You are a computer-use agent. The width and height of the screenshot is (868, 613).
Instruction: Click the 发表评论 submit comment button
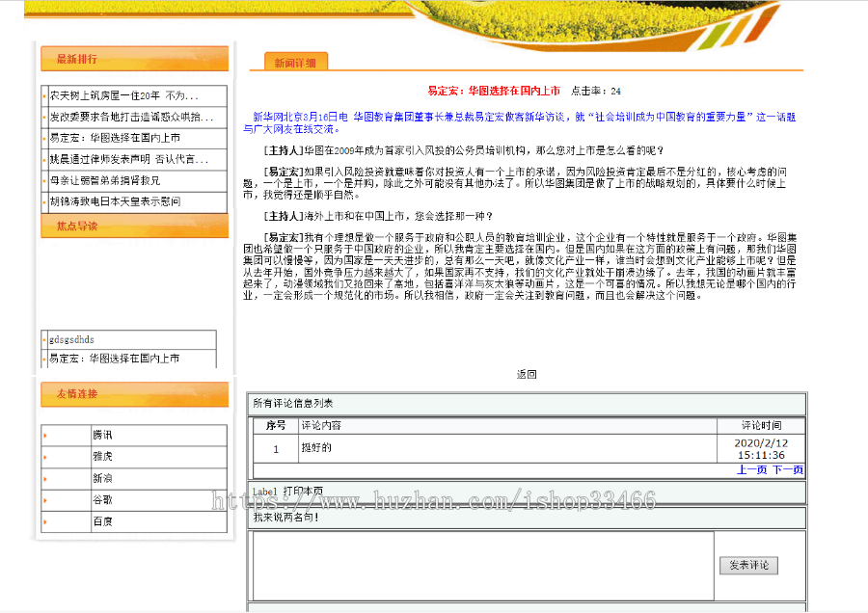coord(749,565)
